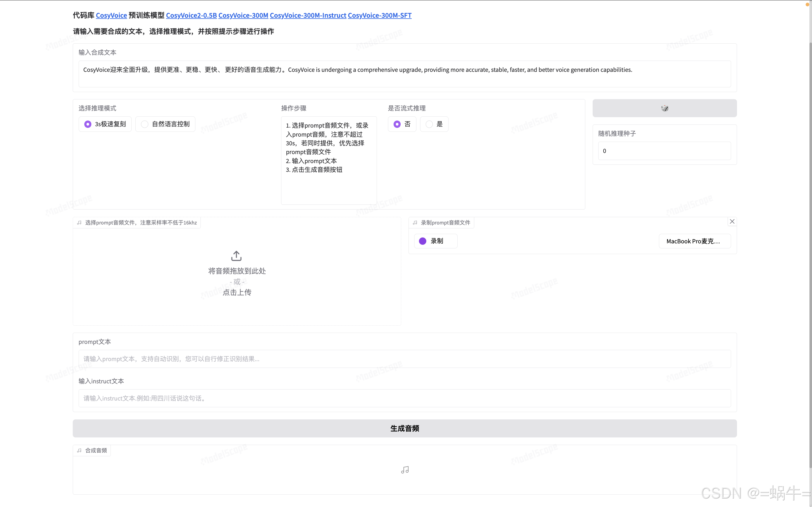Click the 输入instruct文本 input field
The image size is (812, 507).
click(x=404, y=398)
